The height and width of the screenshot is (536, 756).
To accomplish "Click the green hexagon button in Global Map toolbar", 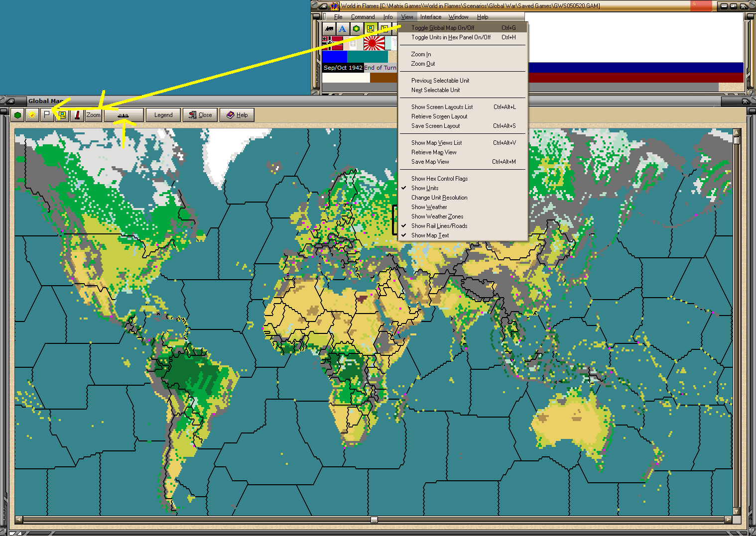I will pos(18,115).
